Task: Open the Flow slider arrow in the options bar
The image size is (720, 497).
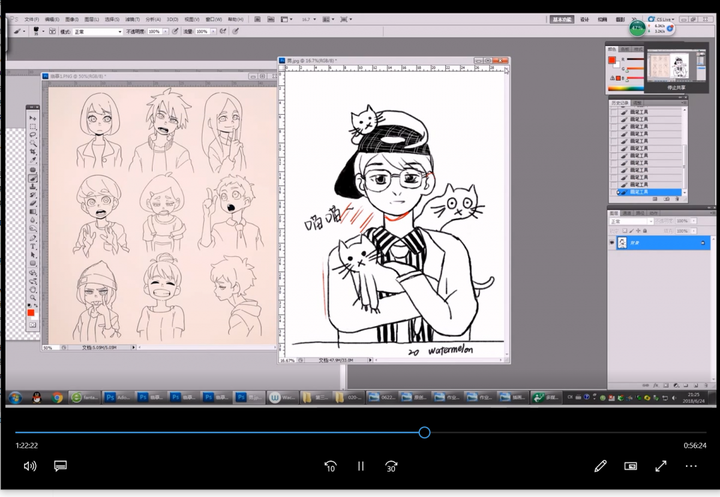Action: click(x=214, y=32)
